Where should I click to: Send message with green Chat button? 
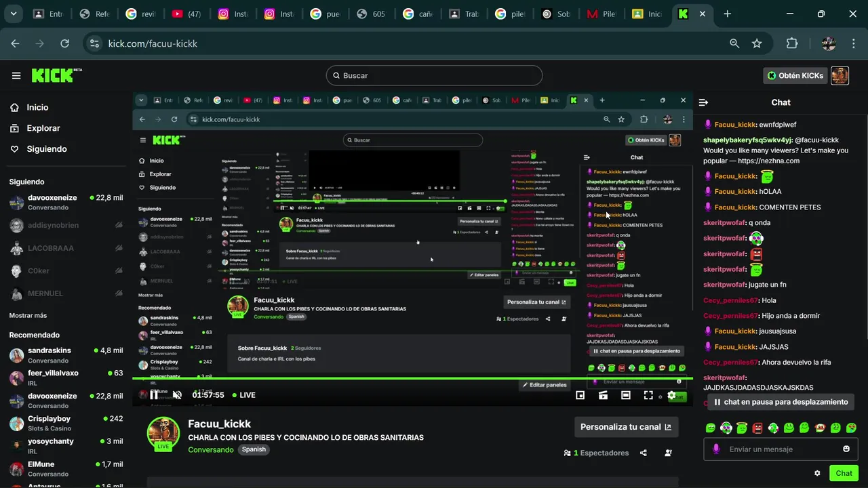[x=844, y=473]
